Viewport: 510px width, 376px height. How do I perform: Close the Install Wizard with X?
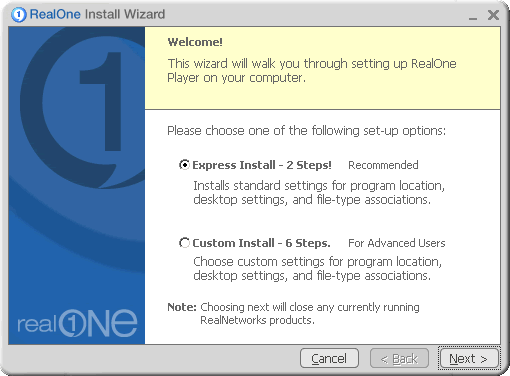(493, 15)
